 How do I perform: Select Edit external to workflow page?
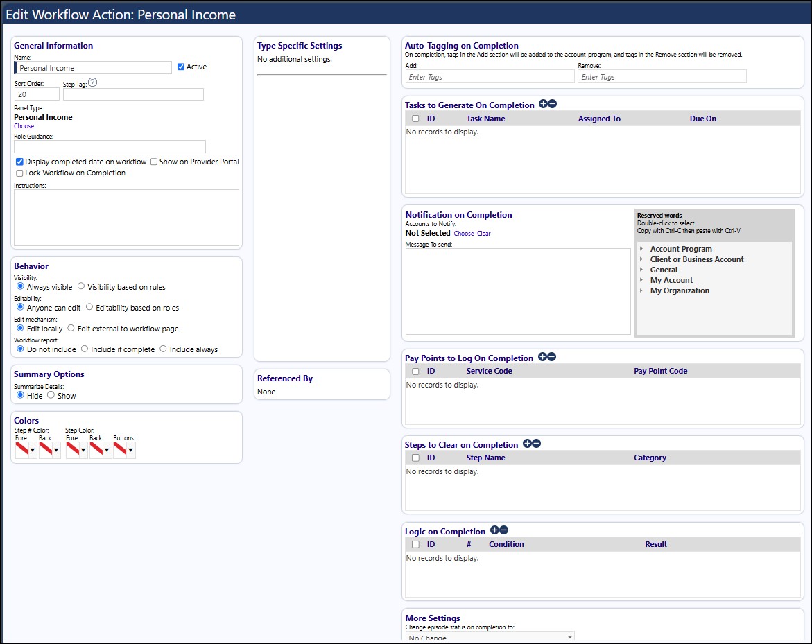[x=71, y=328]
